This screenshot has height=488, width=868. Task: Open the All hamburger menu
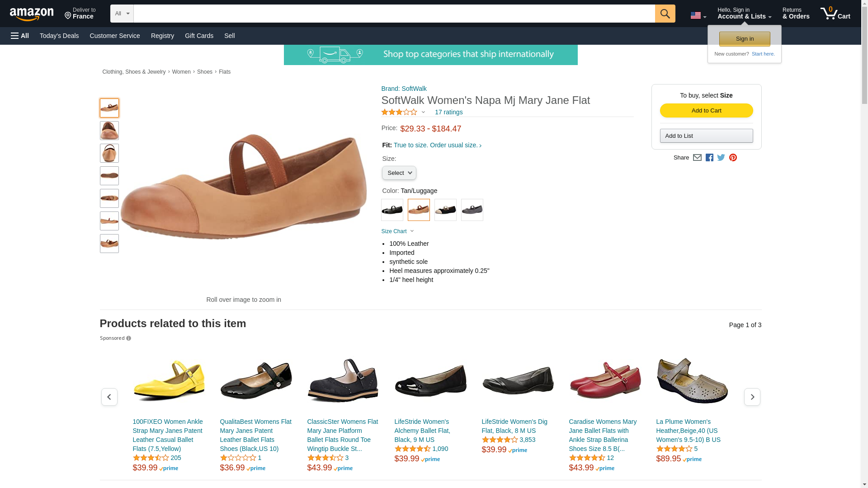point(20,36)
